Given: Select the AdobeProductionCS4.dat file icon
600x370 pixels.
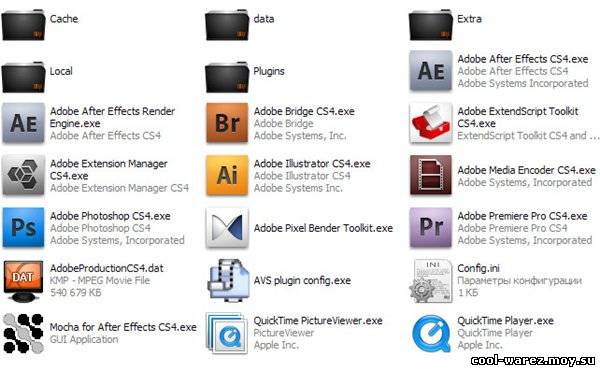Looking at the screenshot, I should coord(23,281).
